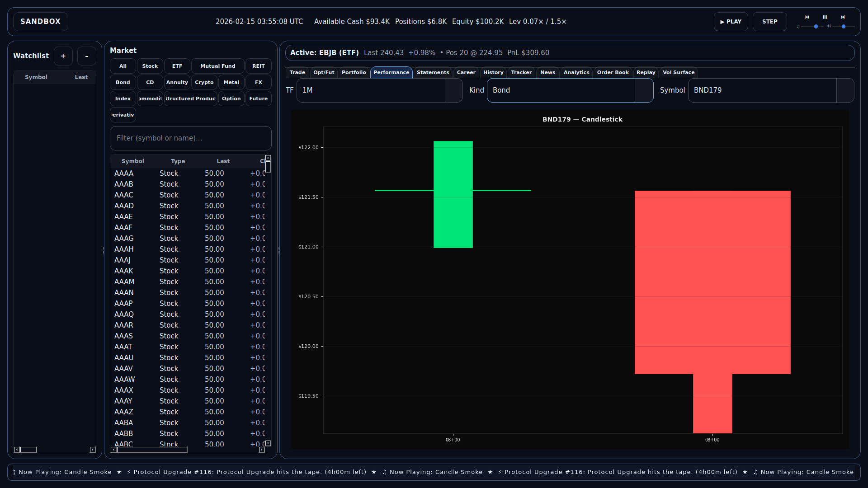This screenshot has width=868, height=488.
Task: Click the music note icon beside the slider
Action: pos(798,27)
